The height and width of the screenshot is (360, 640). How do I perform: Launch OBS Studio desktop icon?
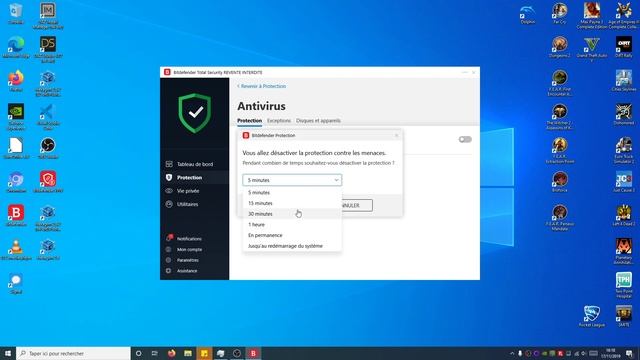(x=48, y=148)
